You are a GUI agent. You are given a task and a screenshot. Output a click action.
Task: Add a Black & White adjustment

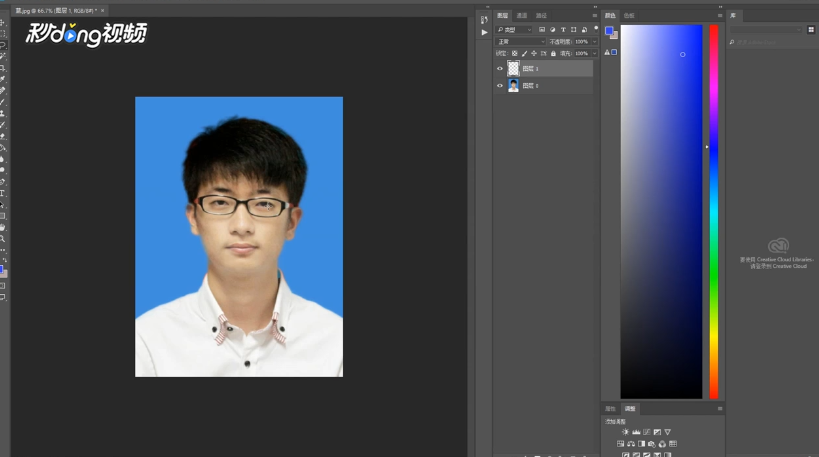click(x=641, y=444)
